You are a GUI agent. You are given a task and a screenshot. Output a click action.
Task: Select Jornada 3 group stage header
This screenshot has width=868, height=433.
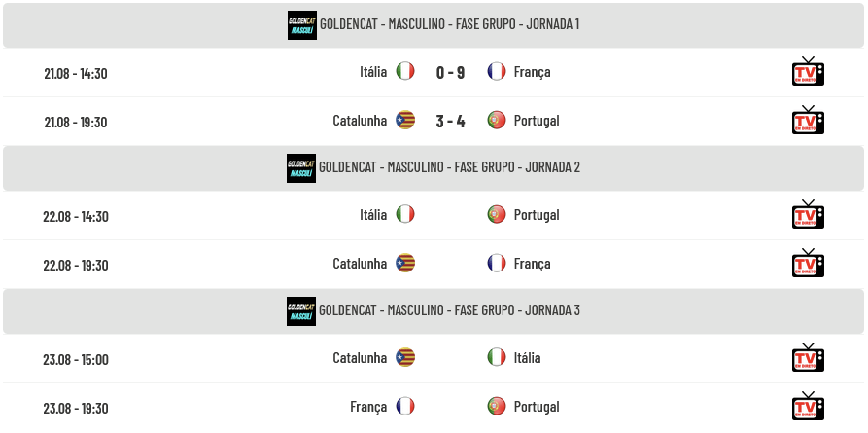pyautogui.click(x=434, y=311)
